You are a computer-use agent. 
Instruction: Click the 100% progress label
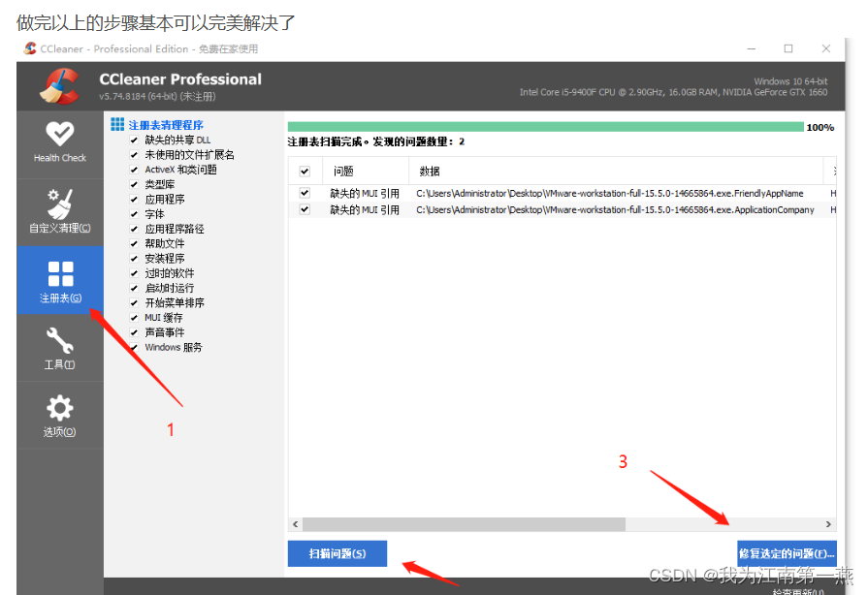coord(820,128)
